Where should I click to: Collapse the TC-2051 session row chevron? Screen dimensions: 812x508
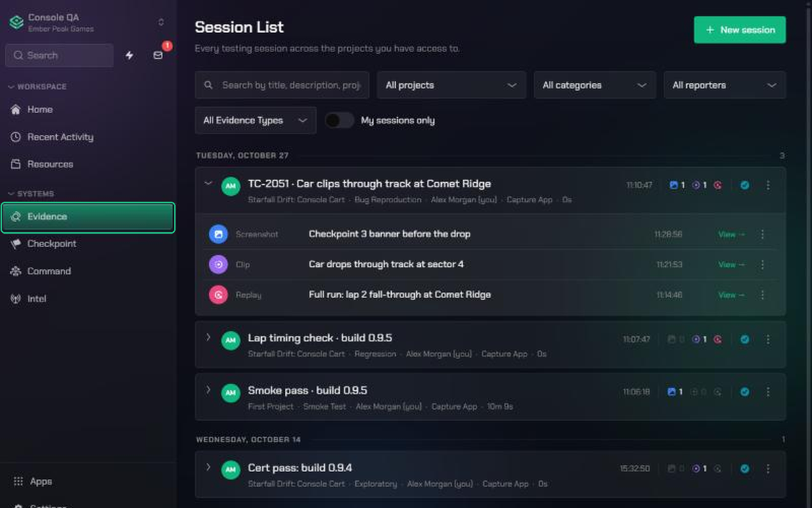coord(208,184)
